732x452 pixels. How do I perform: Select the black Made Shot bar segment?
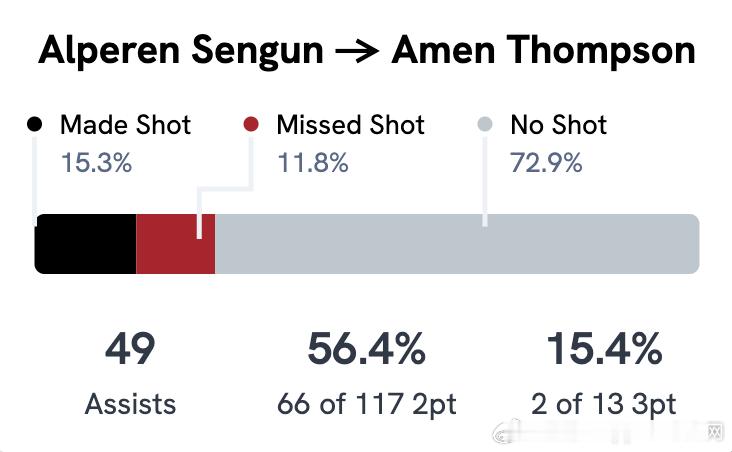[85, 243]
